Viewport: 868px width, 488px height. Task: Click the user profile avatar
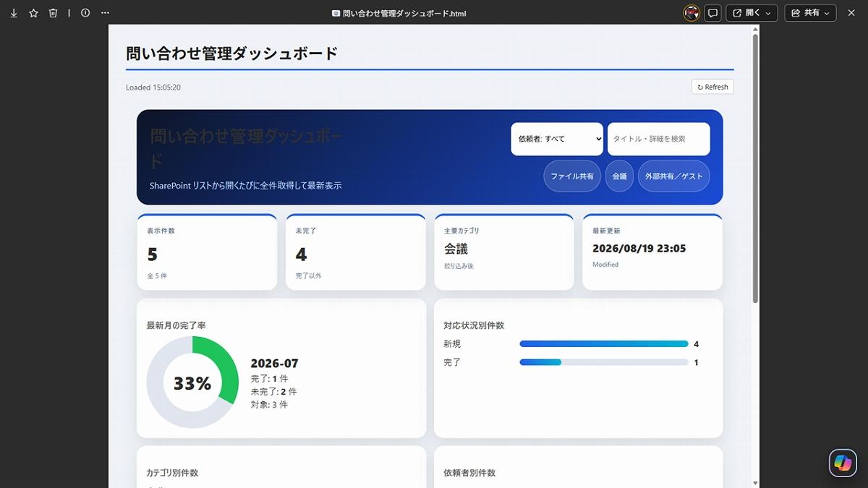692,13
